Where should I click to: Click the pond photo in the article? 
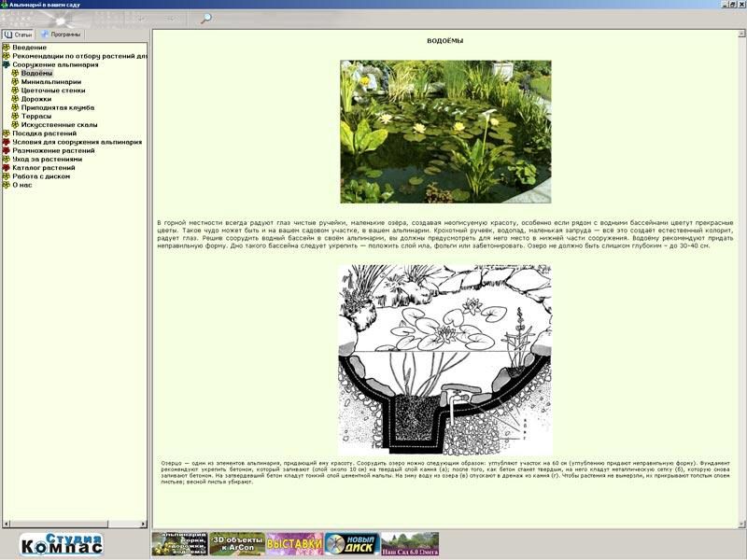pos(445,132)
